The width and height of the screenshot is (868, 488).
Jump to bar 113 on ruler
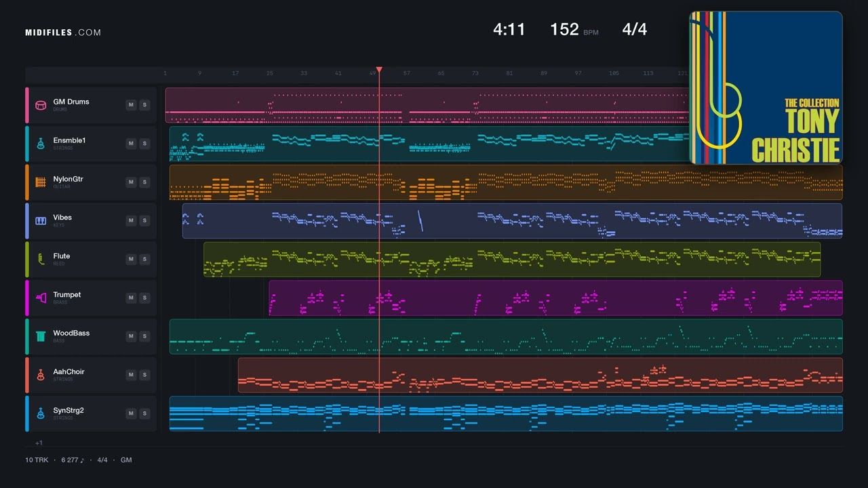click(x=648, y=73)
